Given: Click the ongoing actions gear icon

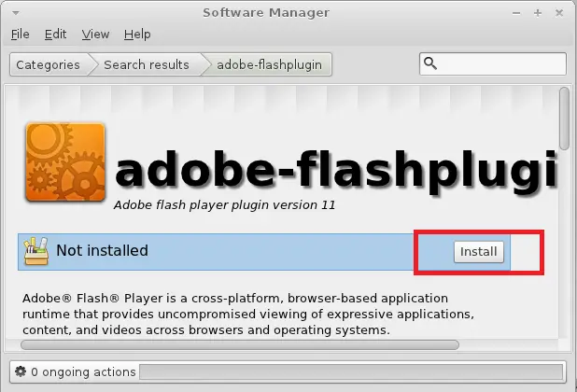Looking at the screenshot, I should coord(21,371).
